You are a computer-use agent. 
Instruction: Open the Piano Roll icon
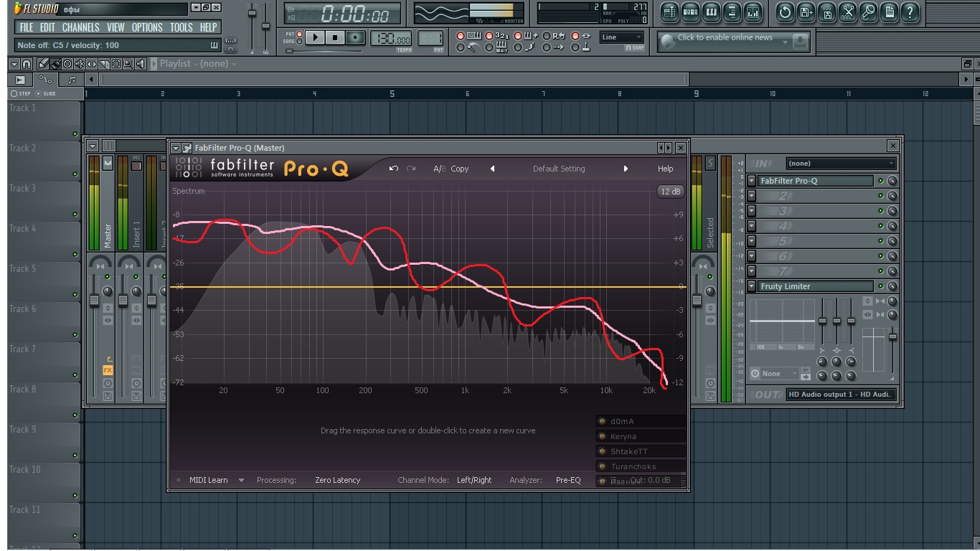[x=711, y=11]
